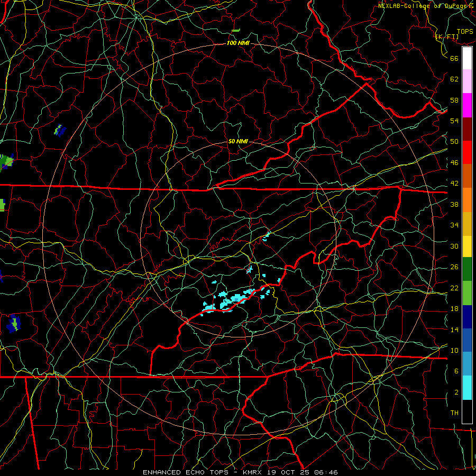Click the TOPS legend title
Image resolution: width=476 pixels, height=476 pixels.
(465, 32)
